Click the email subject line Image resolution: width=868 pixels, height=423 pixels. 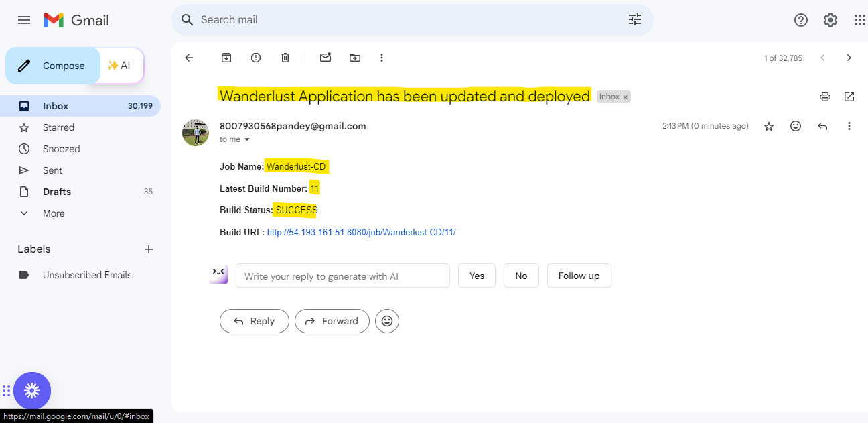(x=405, y=96)
